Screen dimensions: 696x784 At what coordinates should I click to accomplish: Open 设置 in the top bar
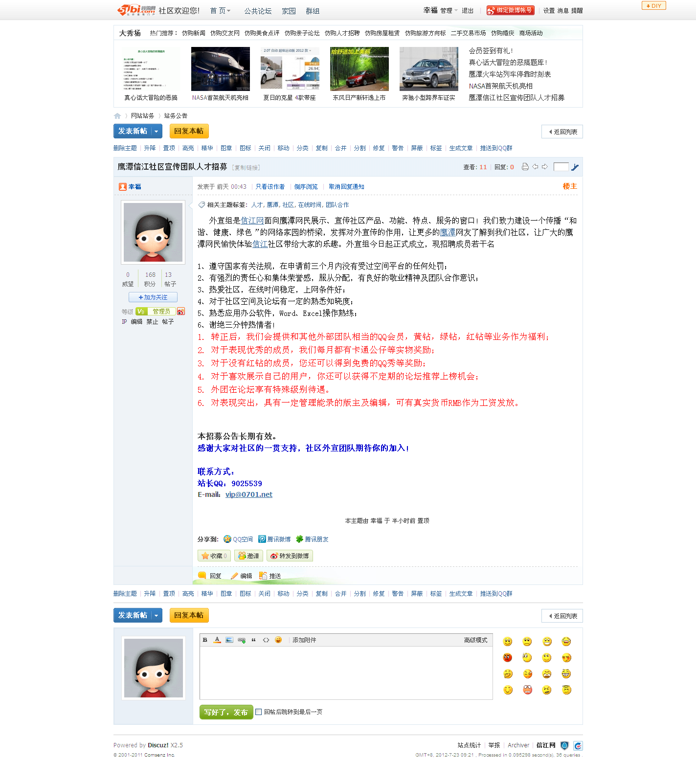coord(549,11)
